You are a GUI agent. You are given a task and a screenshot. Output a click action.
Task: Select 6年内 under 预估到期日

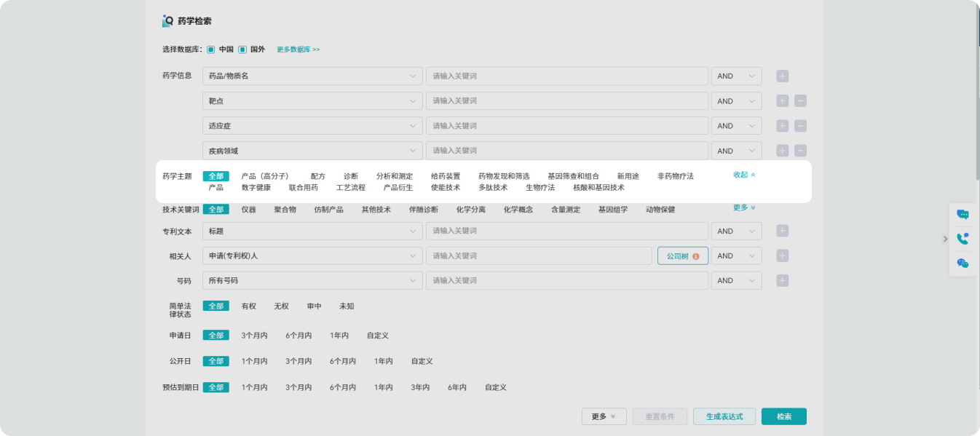click(x=457, y=387)
